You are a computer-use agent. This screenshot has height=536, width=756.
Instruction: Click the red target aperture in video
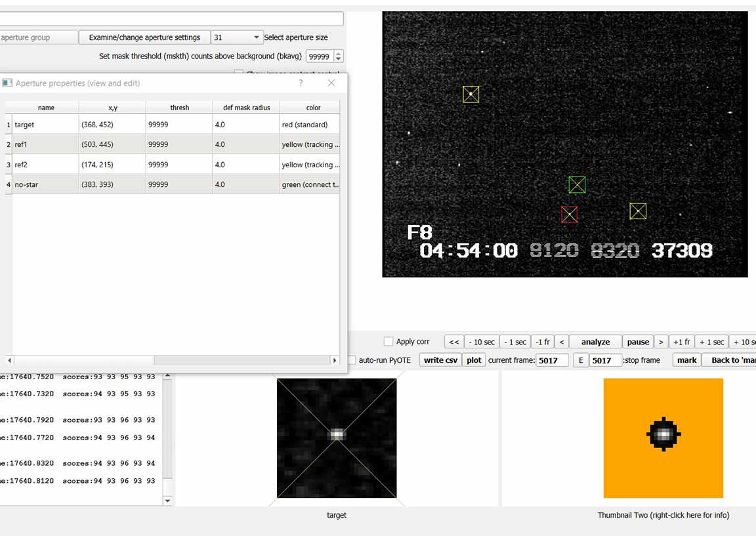tap(570, 215)
